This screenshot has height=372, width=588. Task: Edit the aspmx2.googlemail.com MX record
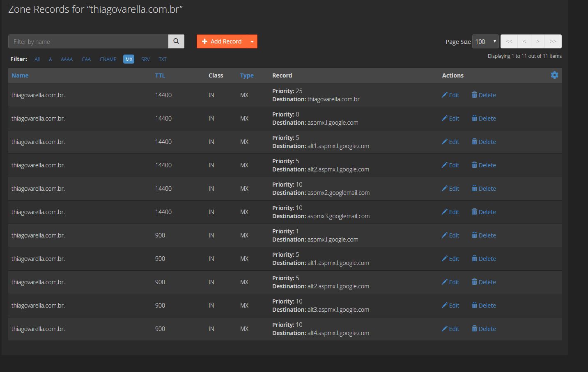pyautogui.click(x=450, y=189)
